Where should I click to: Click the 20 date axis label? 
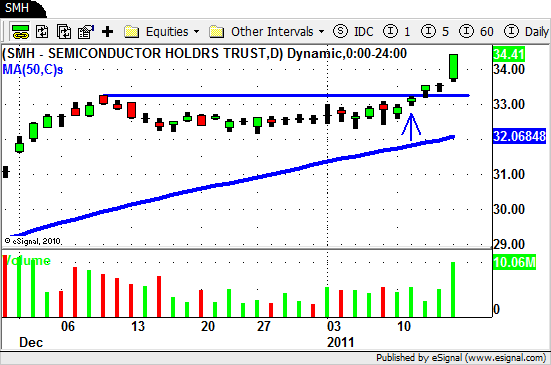point(208,326)
